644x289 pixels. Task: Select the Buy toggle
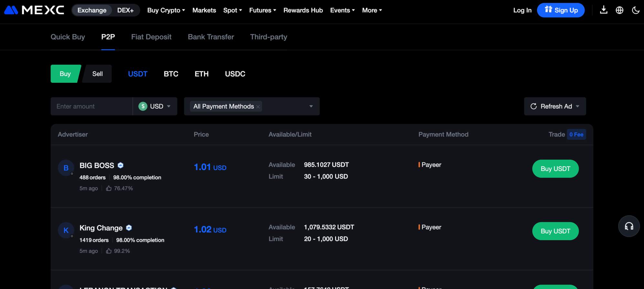65,74
